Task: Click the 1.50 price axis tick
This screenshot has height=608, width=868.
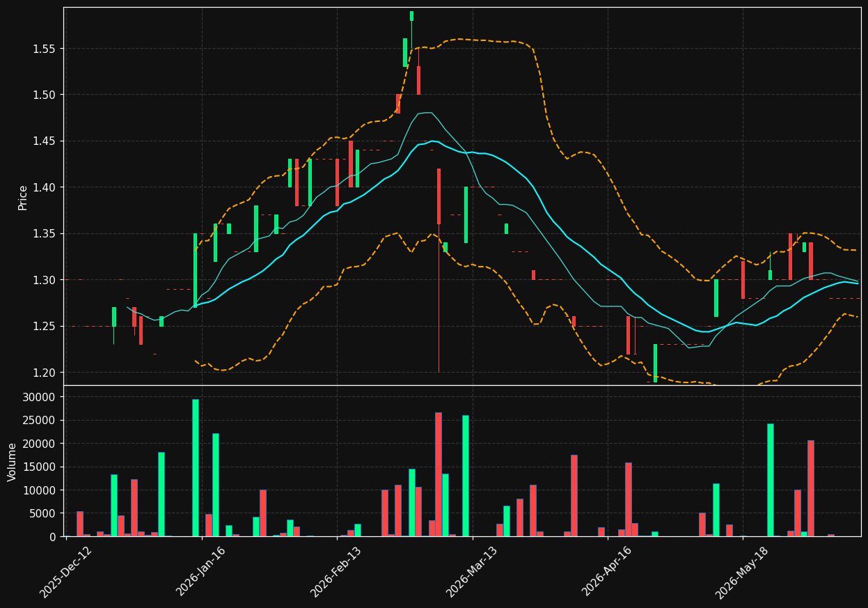Action: tap(44, 95)
